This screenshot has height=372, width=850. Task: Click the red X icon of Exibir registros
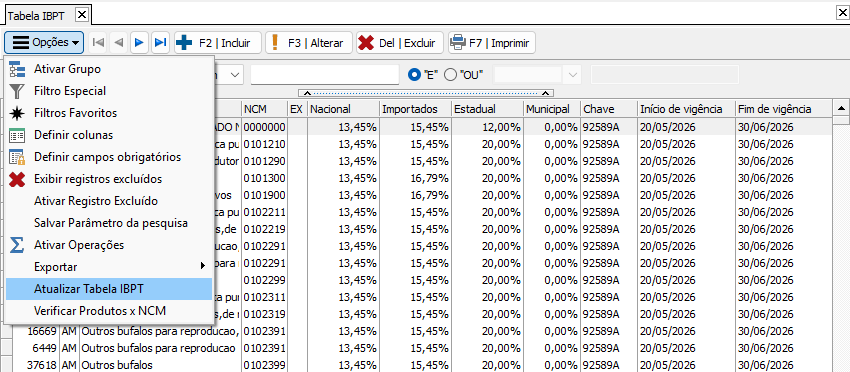[17, 179]
